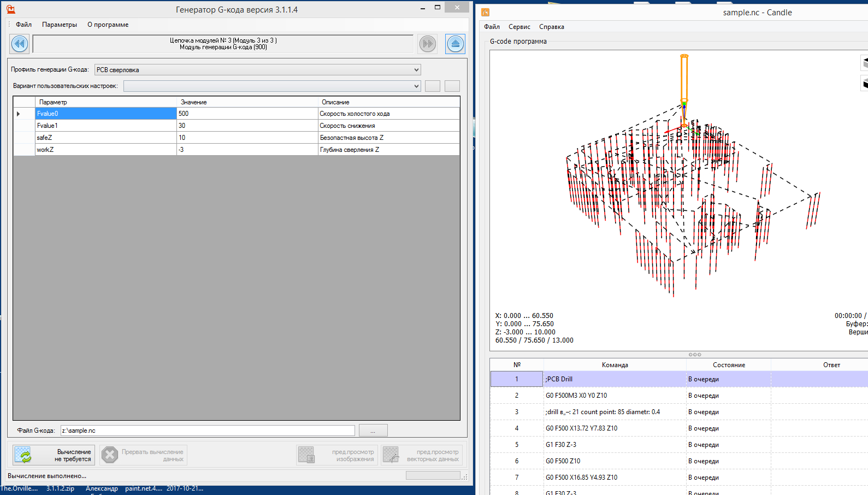The image size is (868, 495).
Task: Open the Candle app title icon
Action: [486, 12]
